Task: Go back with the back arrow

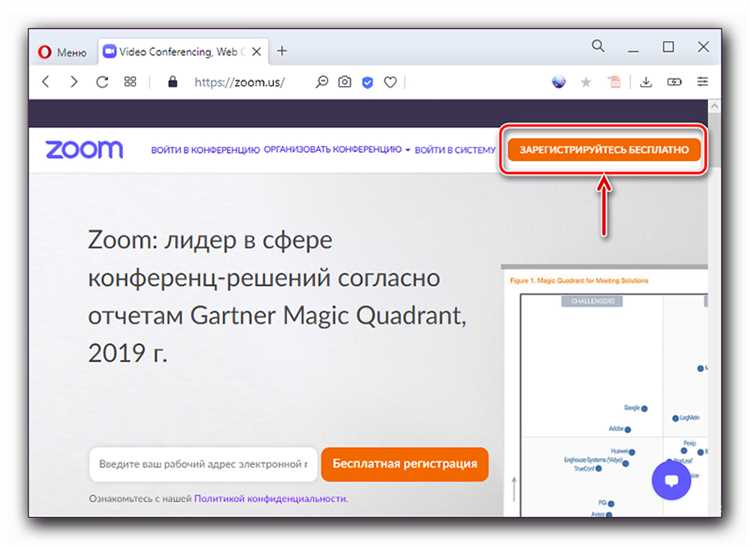Action: (x=46, y=82)
